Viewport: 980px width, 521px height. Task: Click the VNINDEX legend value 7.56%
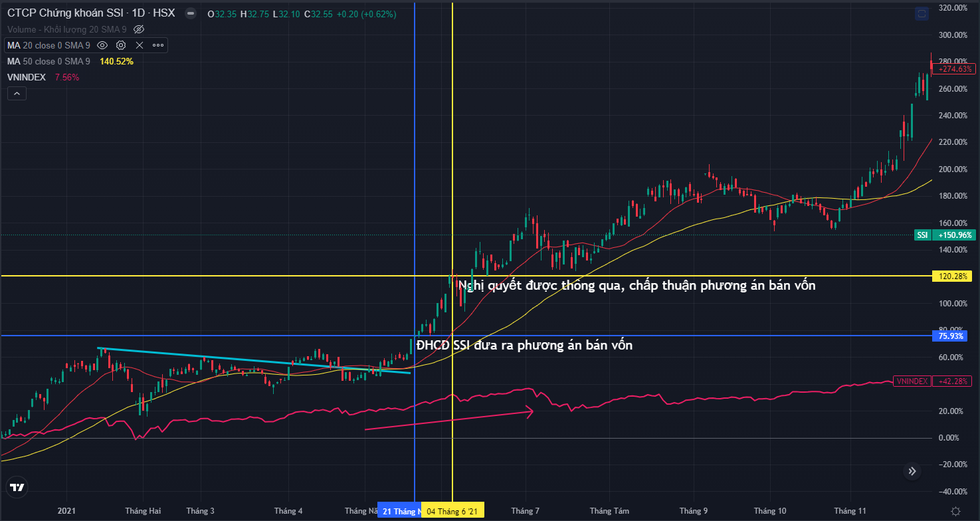(x=66, y=77)
